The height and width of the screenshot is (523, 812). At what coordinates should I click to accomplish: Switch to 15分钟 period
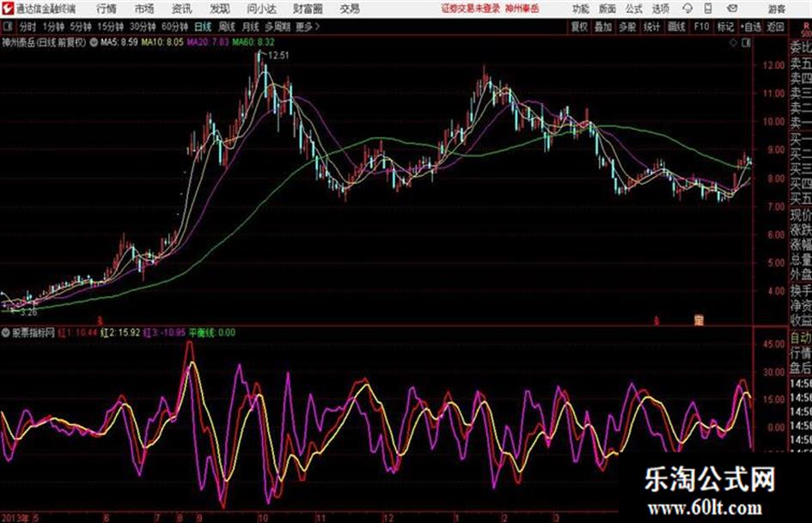(x=110, y=27)
